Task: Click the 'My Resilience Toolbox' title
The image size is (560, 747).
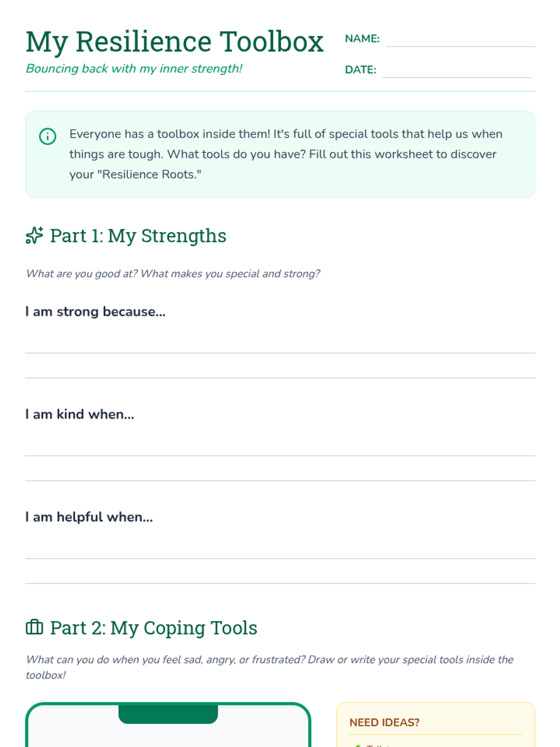Action: (175, 42)
